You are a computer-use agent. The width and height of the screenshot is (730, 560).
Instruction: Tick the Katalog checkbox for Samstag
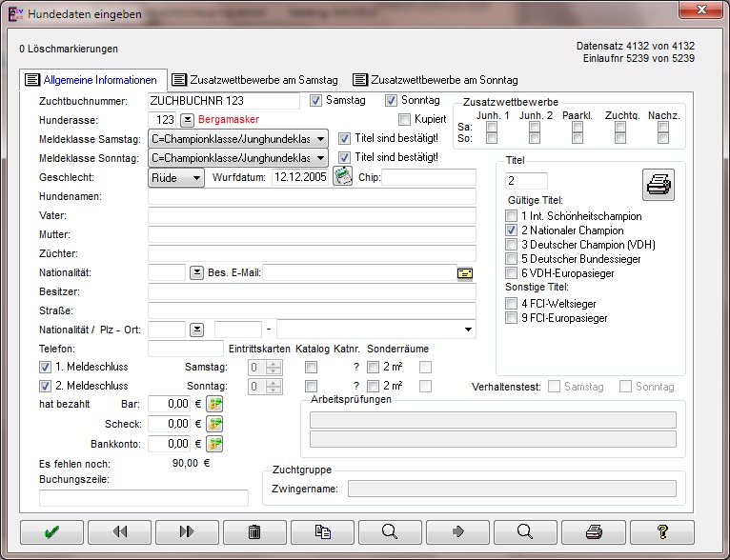pyautogui.click(x=311, y=368)
